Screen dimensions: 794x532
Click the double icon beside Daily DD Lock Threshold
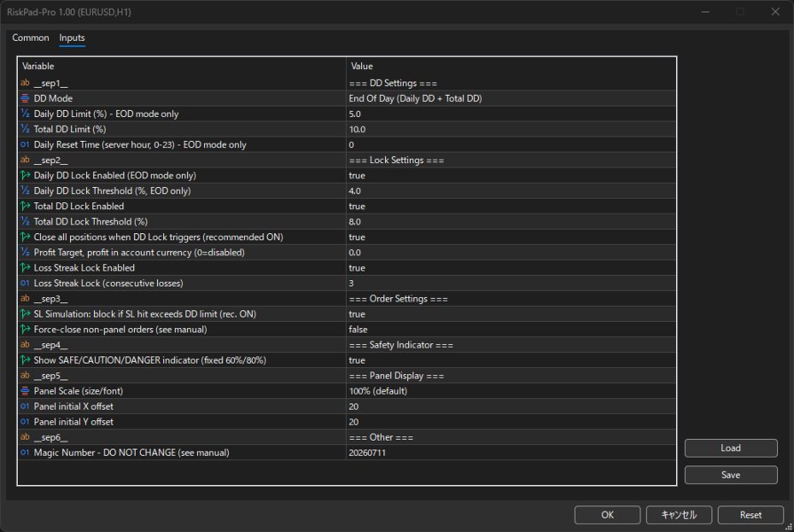tap(25, 191)
